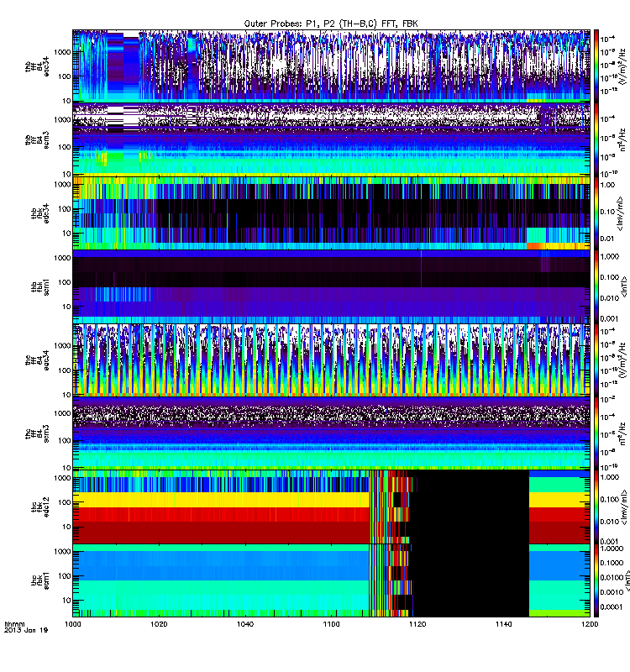
Task: Click the 'thb fff 64 scm3' panel label
Action: [x=37, y=140]
